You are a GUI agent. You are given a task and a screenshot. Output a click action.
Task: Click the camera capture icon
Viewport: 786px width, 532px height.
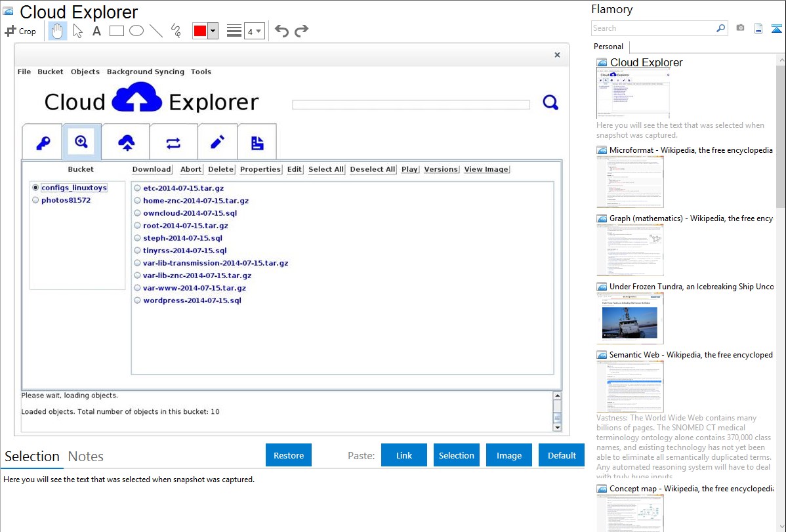[740, 28]
